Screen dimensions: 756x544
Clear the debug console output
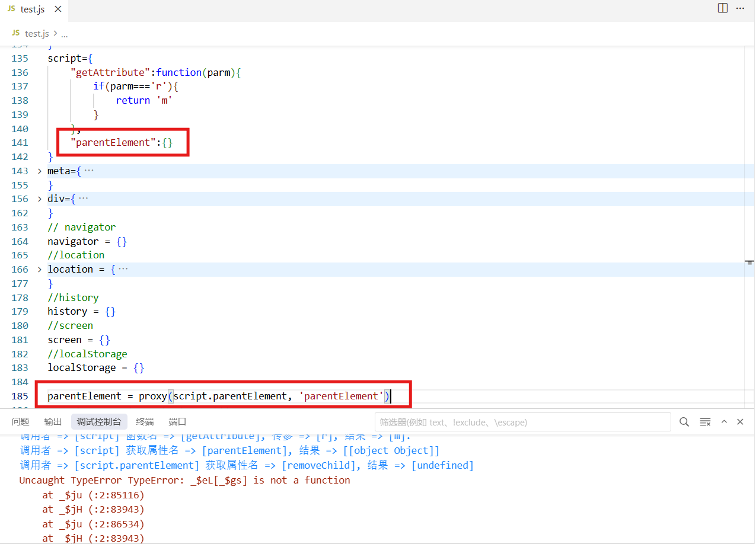[x=705, y=422]
